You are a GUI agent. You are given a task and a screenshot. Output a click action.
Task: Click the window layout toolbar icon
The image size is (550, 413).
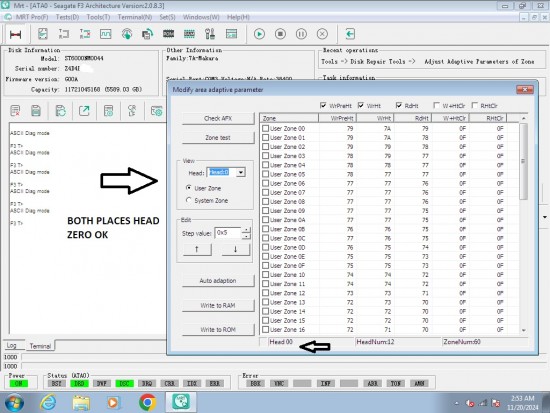[x=231, y=34]
